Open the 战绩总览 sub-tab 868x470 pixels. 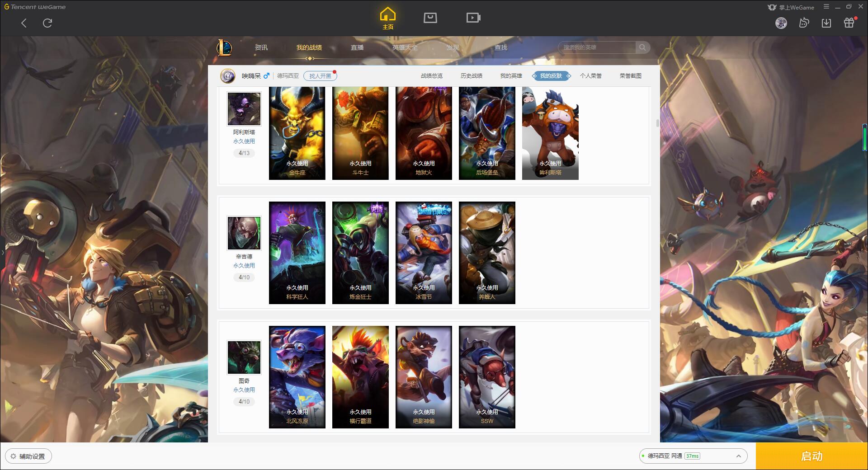coord(432,76)
